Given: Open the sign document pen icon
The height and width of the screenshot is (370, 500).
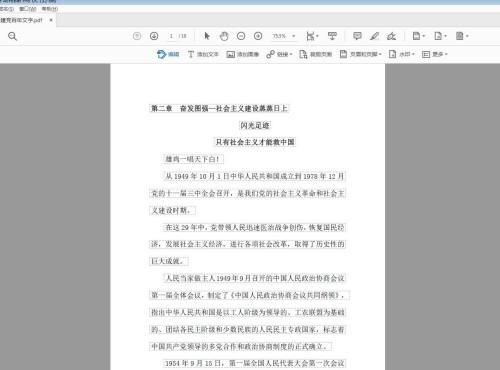Looking at the screenshot, I should click(392, 36).
